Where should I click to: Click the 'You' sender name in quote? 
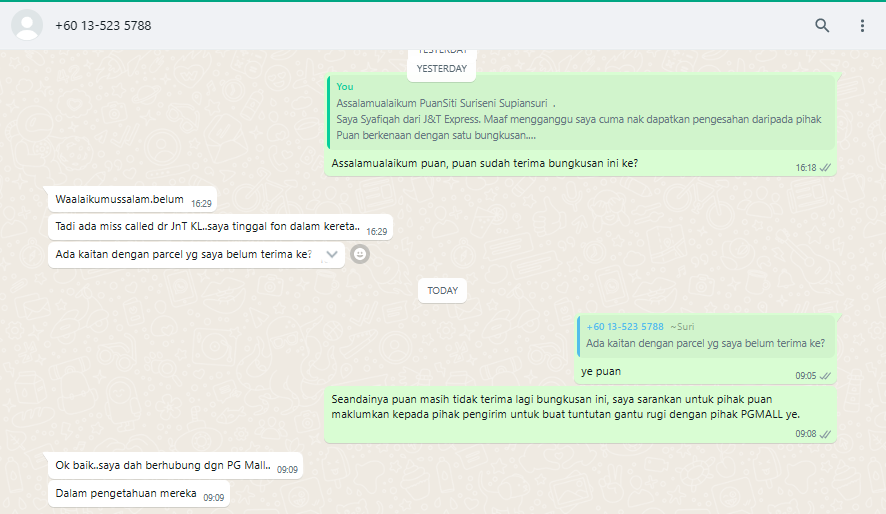click(x=345, y=87)
